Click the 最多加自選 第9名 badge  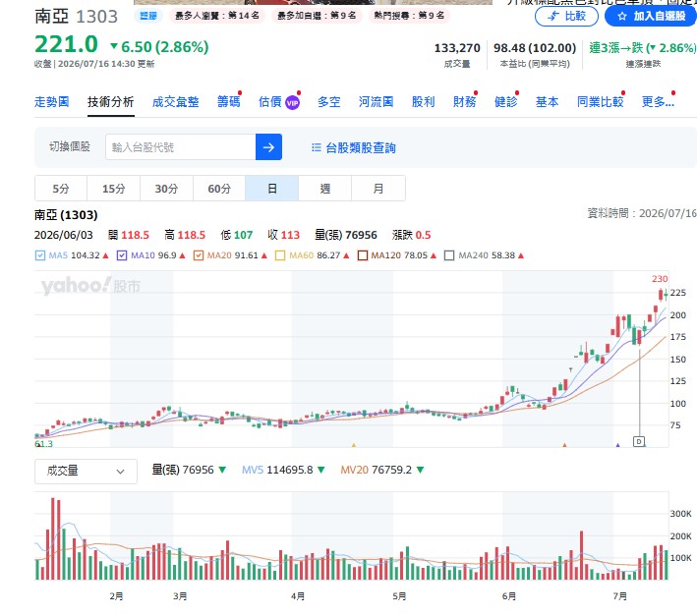coord(317,16)
